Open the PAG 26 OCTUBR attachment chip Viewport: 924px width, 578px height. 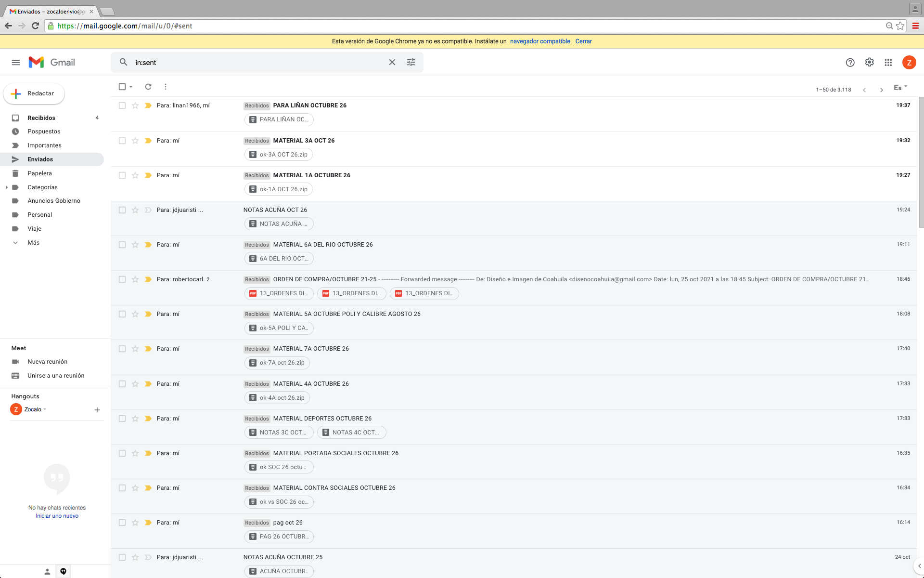(279, 537)
